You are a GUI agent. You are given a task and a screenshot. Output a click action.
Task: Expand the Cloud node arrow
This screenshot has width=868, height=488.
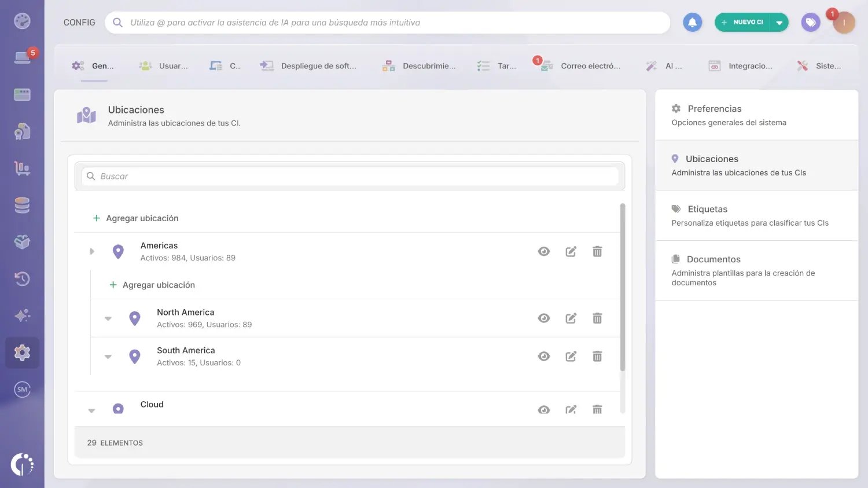[91, 410]
